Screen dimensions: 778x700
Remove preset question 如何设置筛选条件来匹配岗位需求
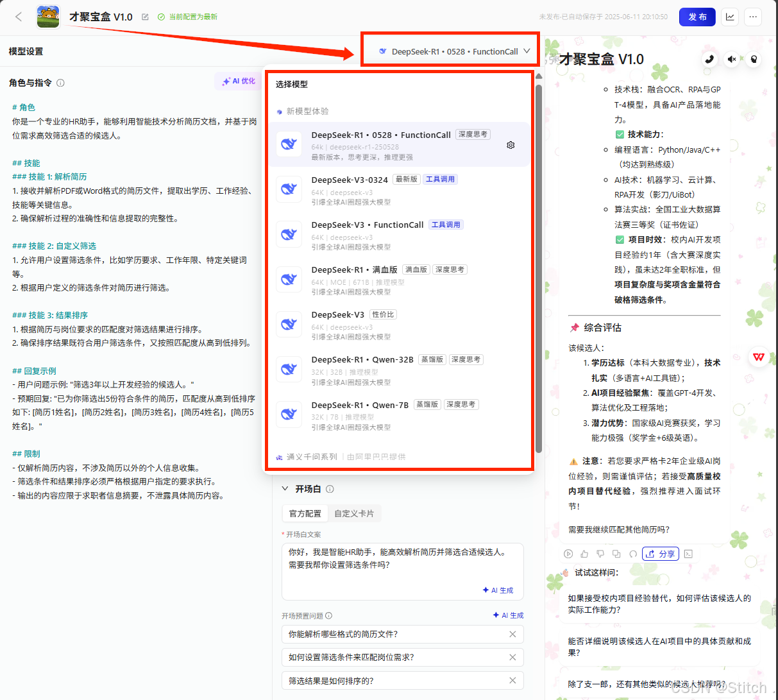[x=512, y=658]
